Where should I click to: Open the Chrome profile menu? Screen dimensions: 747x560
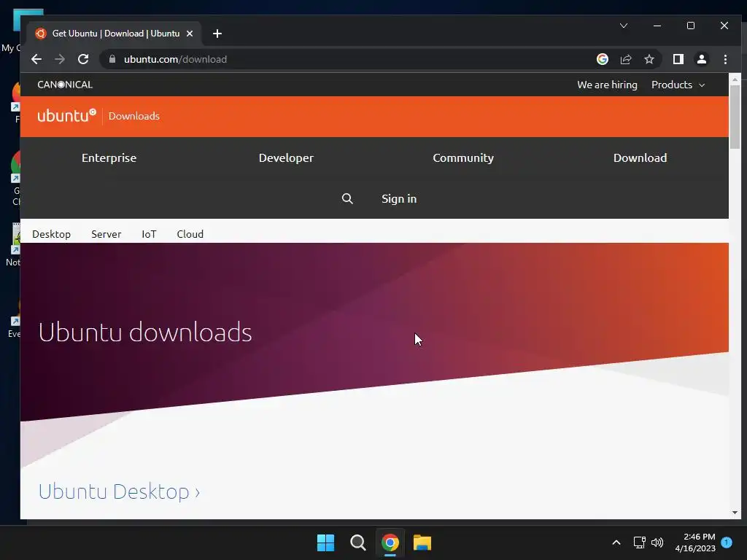click(x=701, y=59)
